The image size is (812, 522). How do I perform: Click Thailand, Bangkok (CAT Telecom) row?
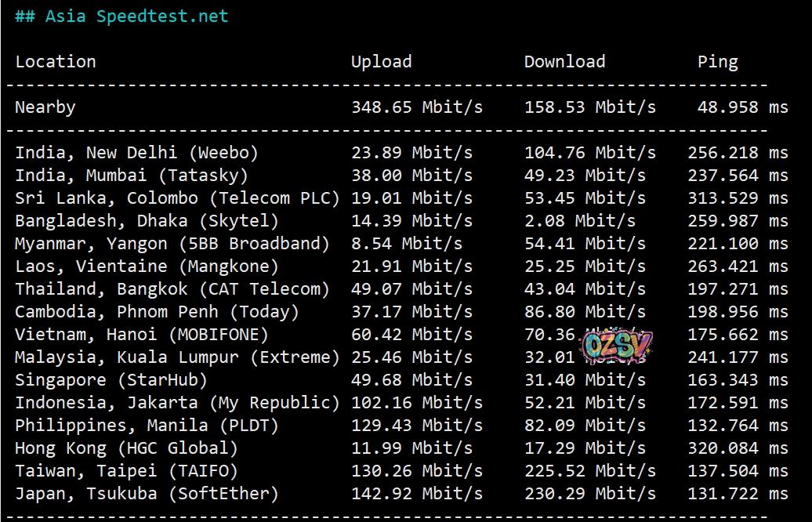(172, 289)
